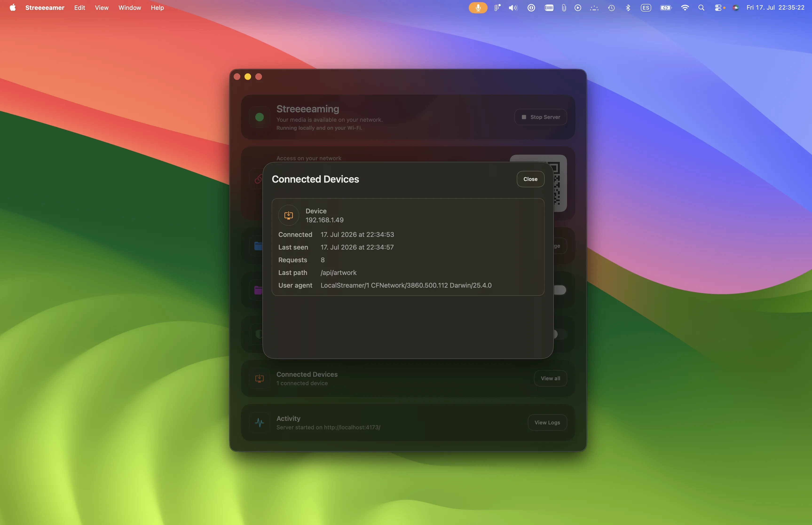
Task: Select the device IP address 192.168.1.49
Action: [x=324, y=220]
